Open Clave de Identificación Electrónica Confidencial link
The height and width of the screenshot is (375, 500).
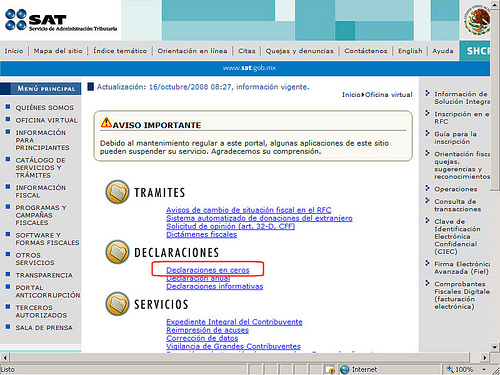click(x=457, y=237)
